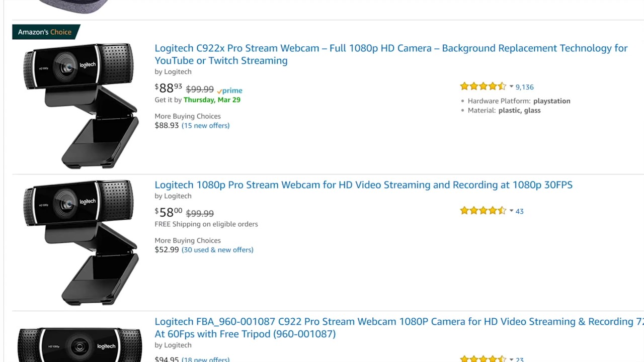The width and height of the screenshot is (644, 362).
Task: Expand rating dropdown arrow beside 23
Action: point(511,359)
